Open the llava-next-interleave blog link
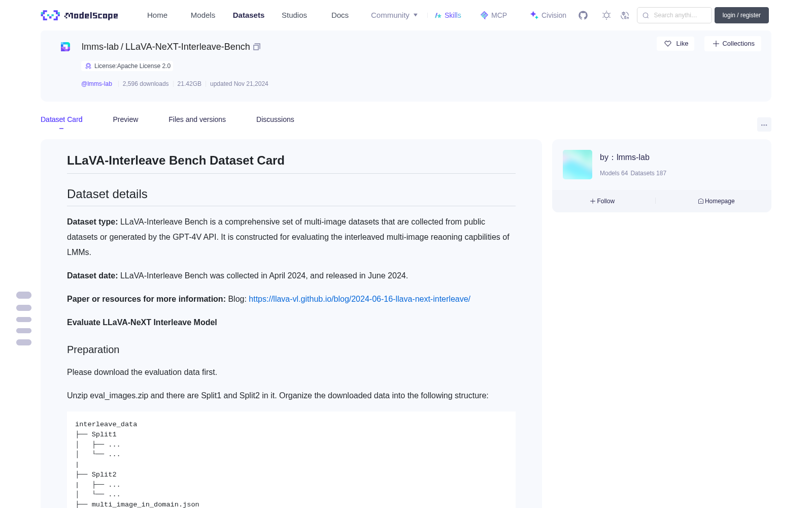This screenshot has width=812, height=508. 359,299
